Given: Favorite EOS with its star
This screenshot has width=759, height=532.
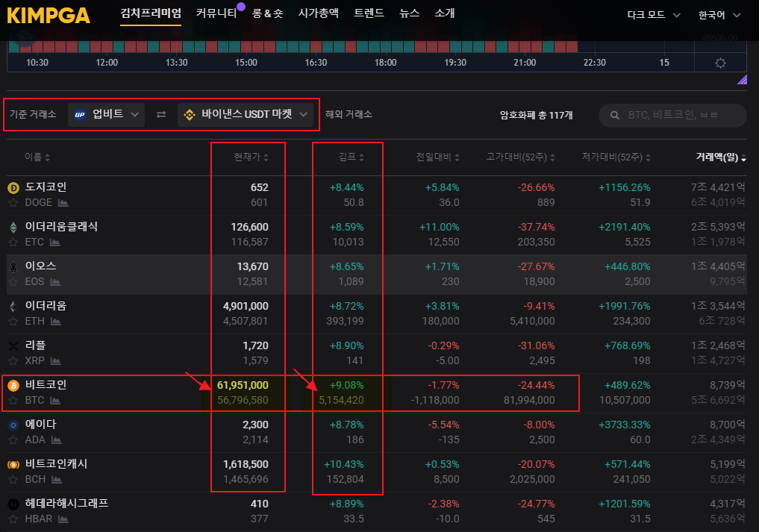Looking at the screenshot, I should coord(13,282).
